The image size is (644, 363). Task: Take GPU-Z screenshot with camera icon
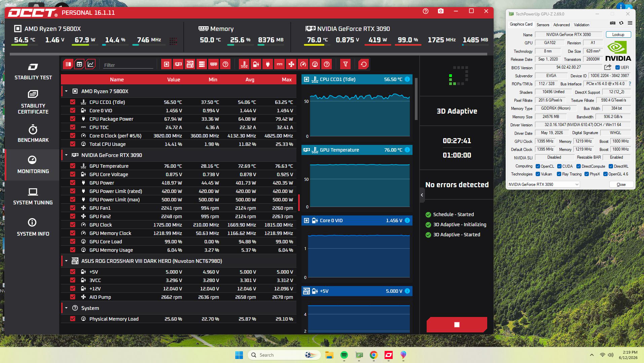(613, 23)
